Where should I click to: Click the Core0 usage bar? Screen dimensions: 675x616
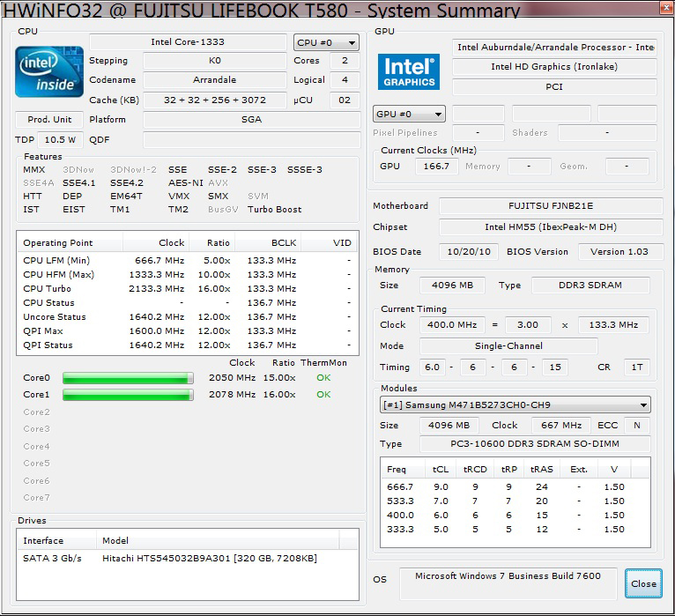click(128, 378)
